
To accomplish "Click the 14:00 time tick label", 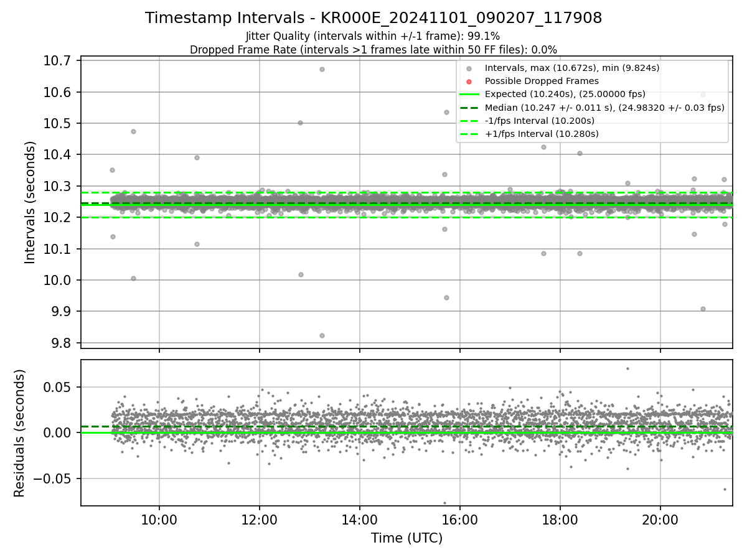I will pyautogui.click(x=359, y=520).
